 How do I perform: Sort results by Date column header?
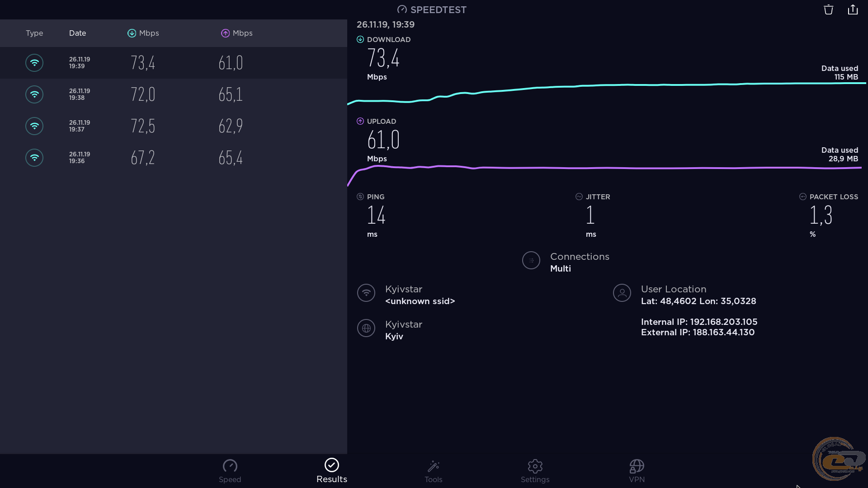77,33
